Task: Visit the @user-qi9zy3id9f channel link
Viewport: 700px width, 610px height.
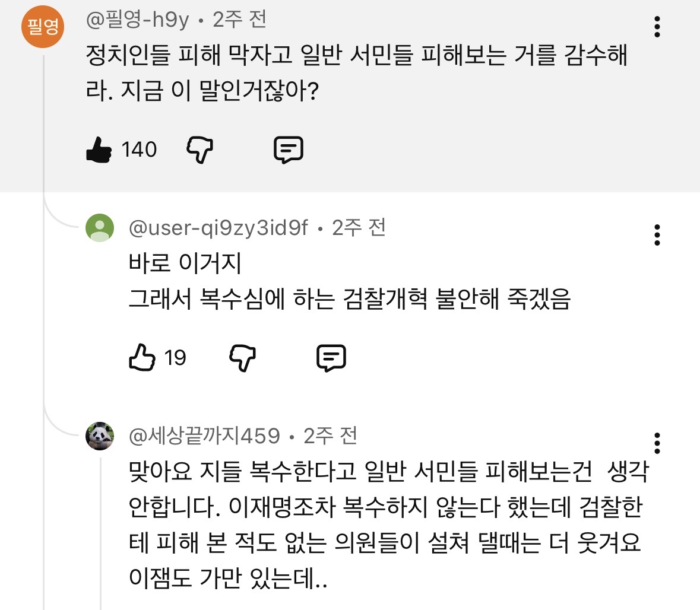Action: click(x=218, y=228)
